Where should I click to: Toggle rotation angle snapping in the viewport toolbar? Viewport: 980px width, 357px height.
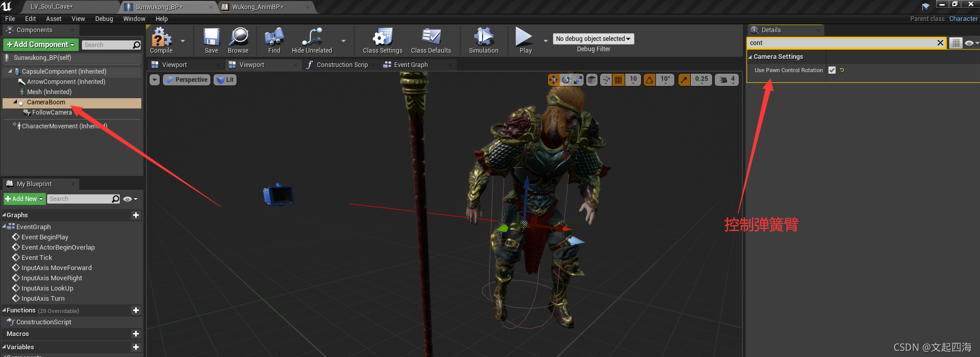click(x=649, y=80)
